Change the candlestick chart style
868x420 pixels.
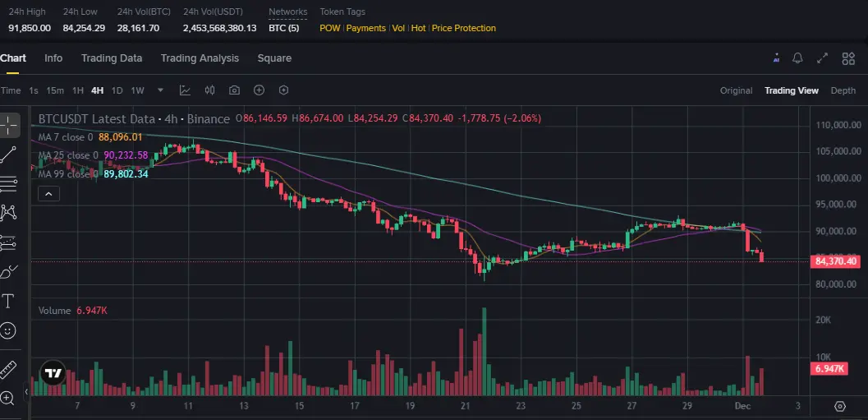209,90
